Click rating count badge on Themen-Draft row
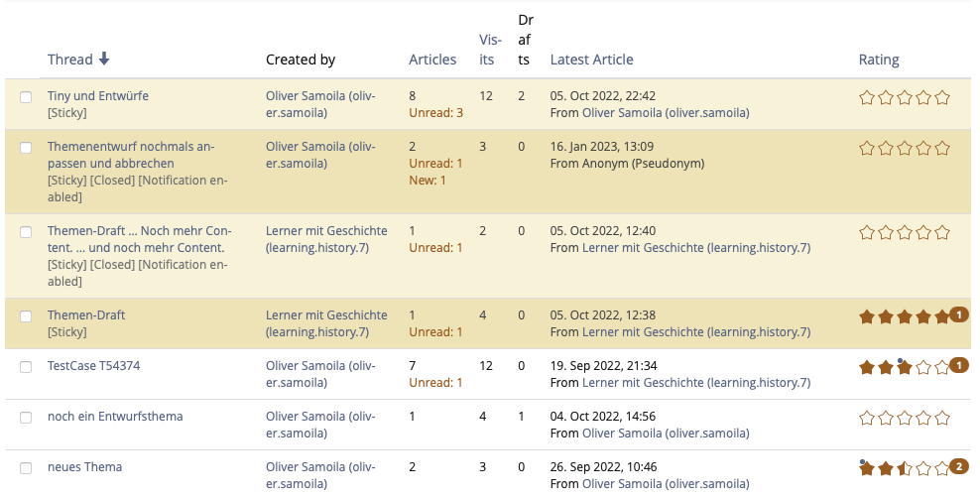 [959, 314]
